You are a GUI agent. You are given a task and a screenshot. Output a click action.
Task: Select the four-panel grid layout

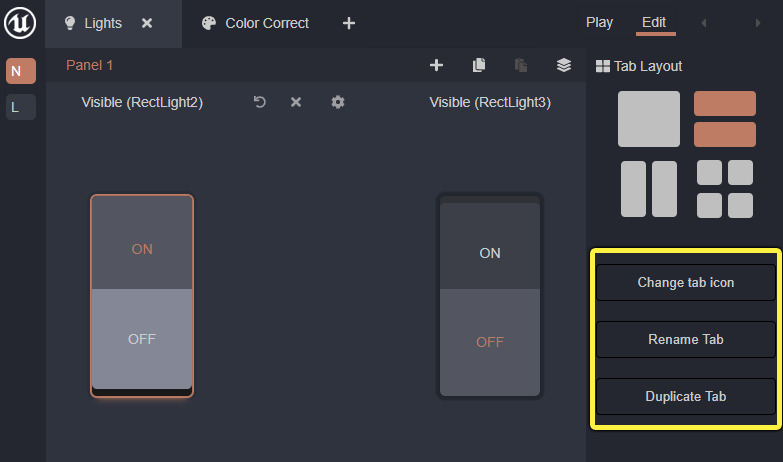(725, 189)
